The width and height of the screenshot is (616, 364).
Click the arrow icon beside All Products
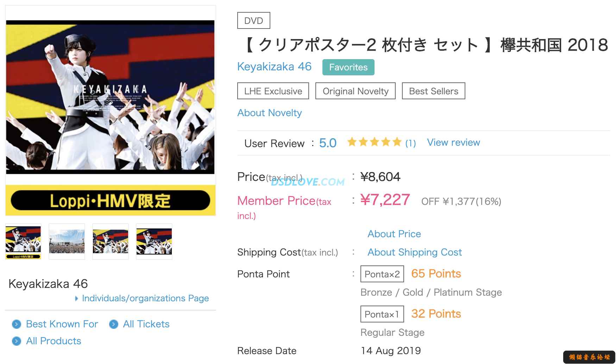17,341
